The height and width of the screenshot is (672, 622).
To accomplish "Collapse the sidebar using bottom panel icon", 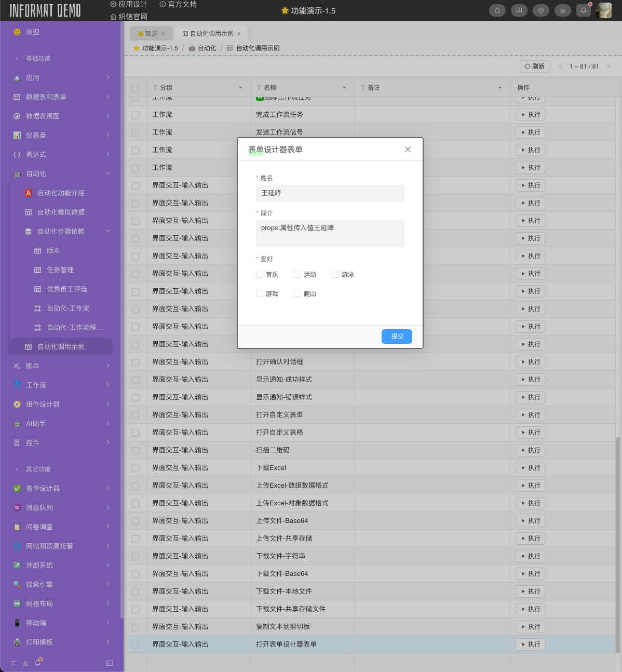I will coord(109,663).
